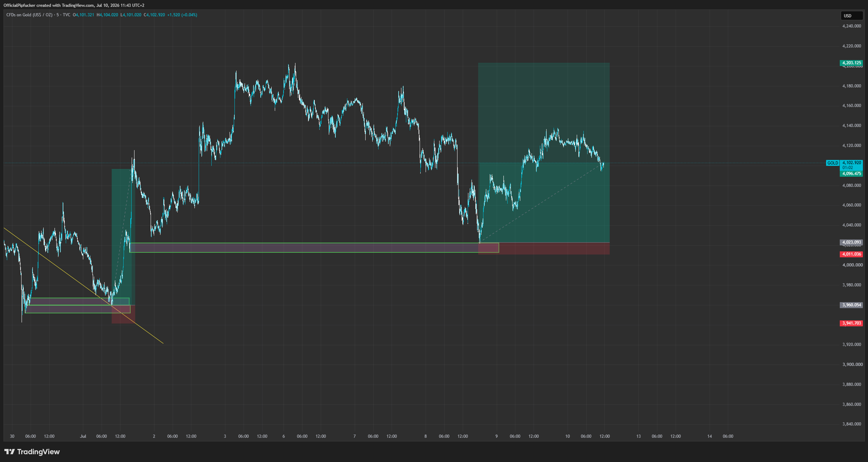This screenshot has width=868, height=462.
Task: Click the Jul label on time axis
Action: pyautogui.click(x=83, y=436)
